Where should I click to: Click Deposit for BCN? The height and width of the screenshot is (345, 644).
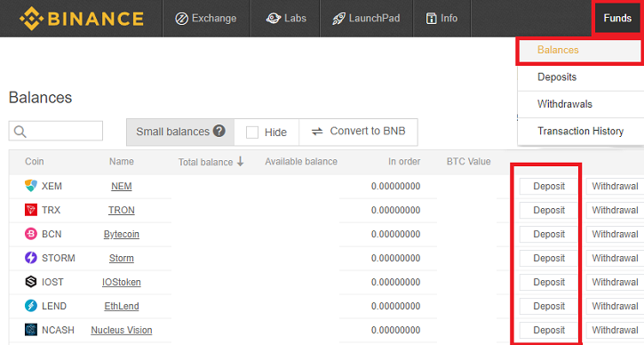click(x=549, y=234)
